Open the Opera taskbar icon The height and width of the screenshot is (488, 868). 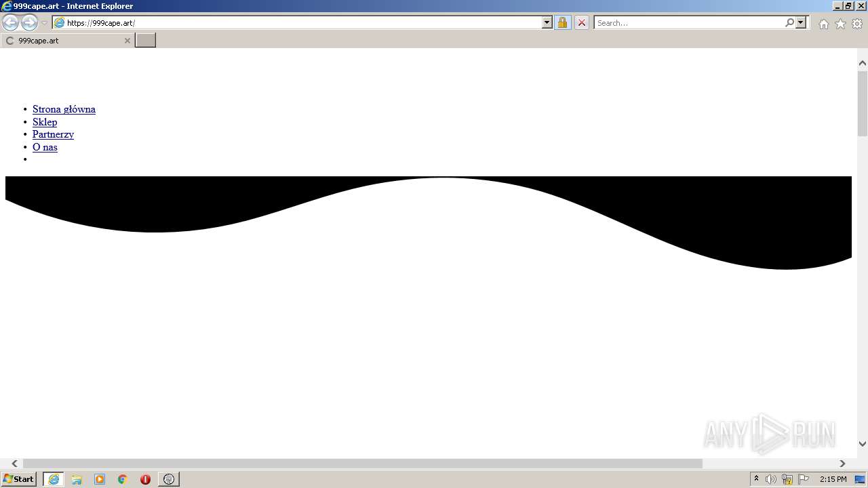pos(145,479)
